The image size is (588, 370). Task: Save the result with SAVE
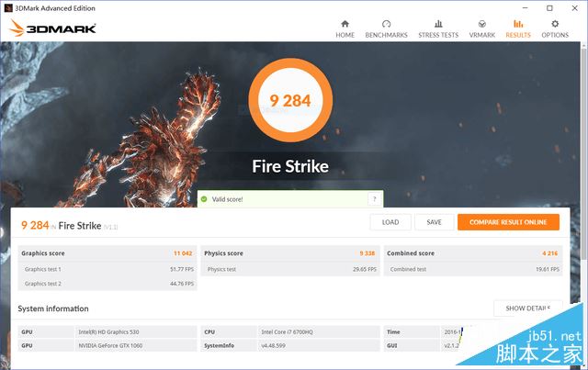(434, 222)
